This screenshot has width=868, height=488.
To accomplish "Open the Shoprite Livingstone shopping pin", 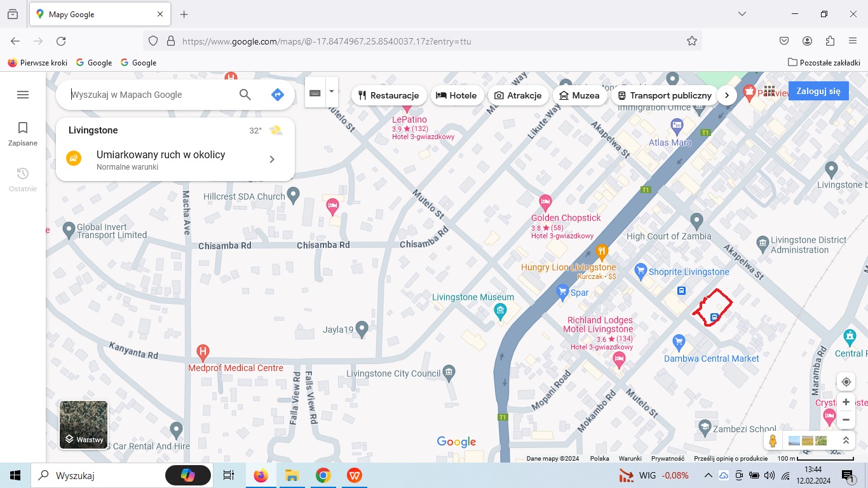I will click(x=641, y=271).
